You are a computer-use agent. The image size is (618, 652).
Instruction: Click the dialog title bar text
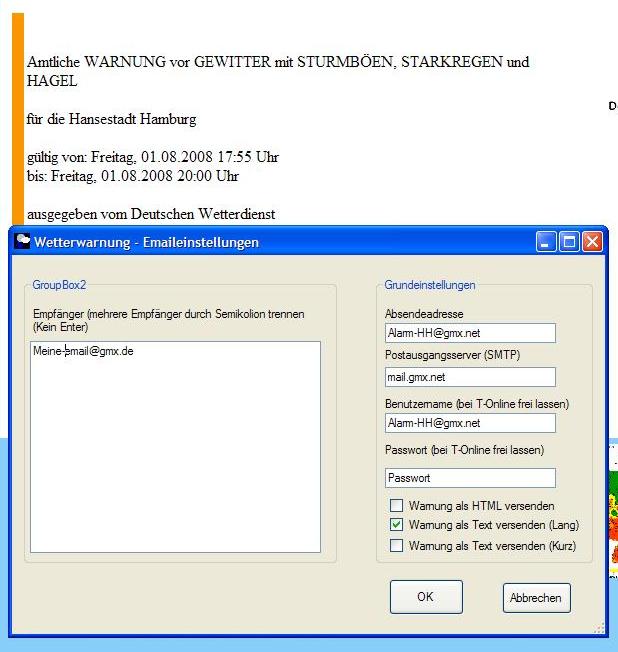coord(147,242)
